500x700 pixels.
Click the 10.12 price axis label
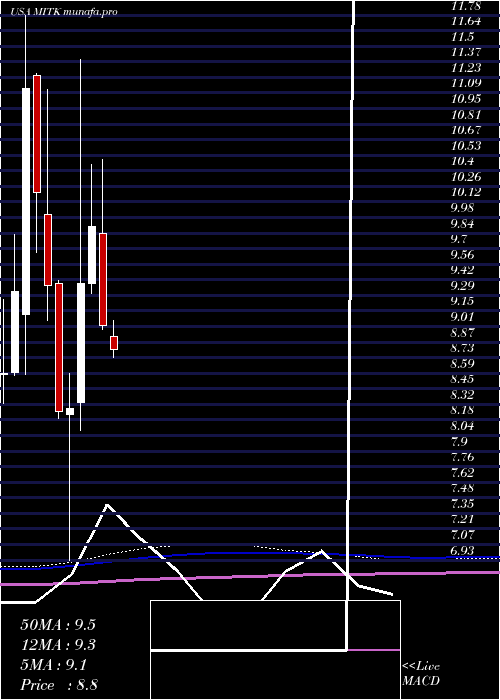coord(466,192)
